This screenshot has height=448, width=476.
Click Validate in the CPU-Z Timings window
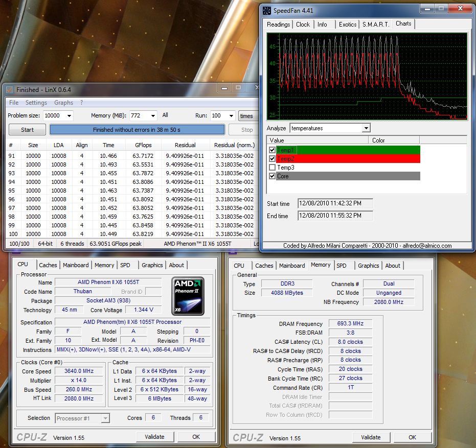(371, 437)
